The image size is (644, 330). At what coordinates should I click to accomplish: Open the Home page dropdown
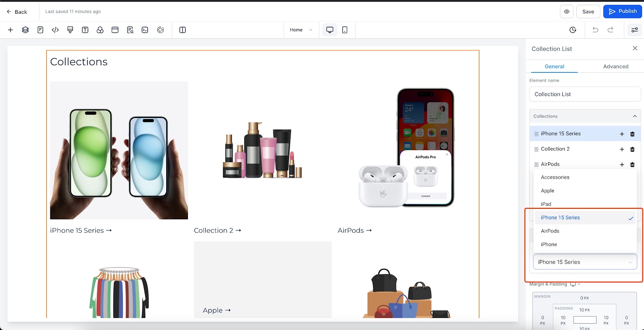[301, 30]
